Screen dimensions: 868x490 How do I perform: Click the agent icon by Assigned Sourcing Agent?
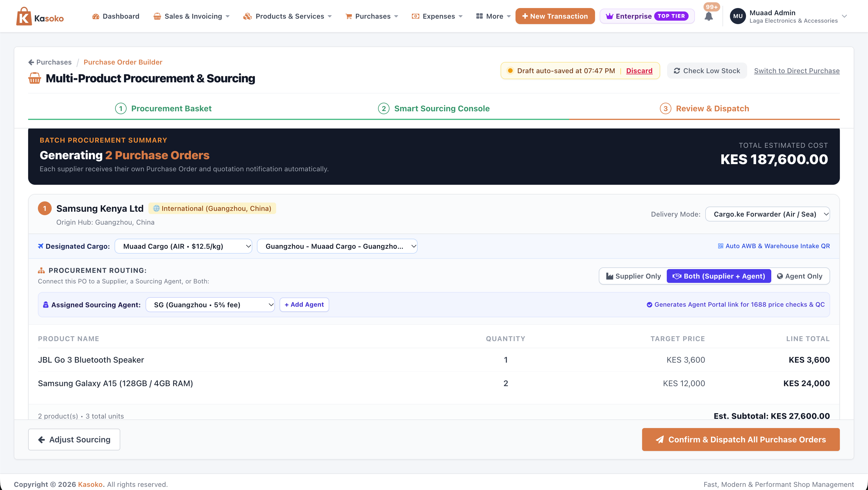click(x=46, y=305)
